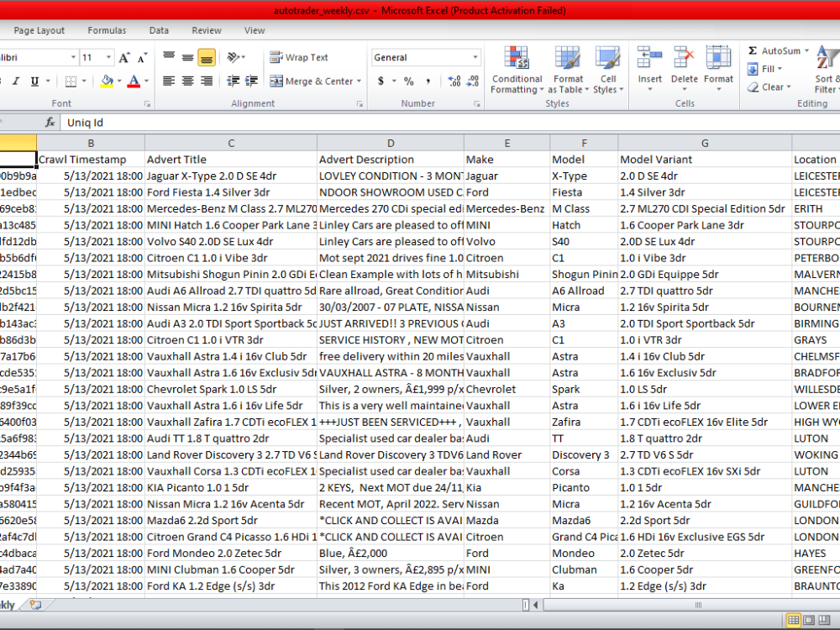This screenshot has width=840, height=630.
Task: Insert cells using Insert icon
Action: 649,57
